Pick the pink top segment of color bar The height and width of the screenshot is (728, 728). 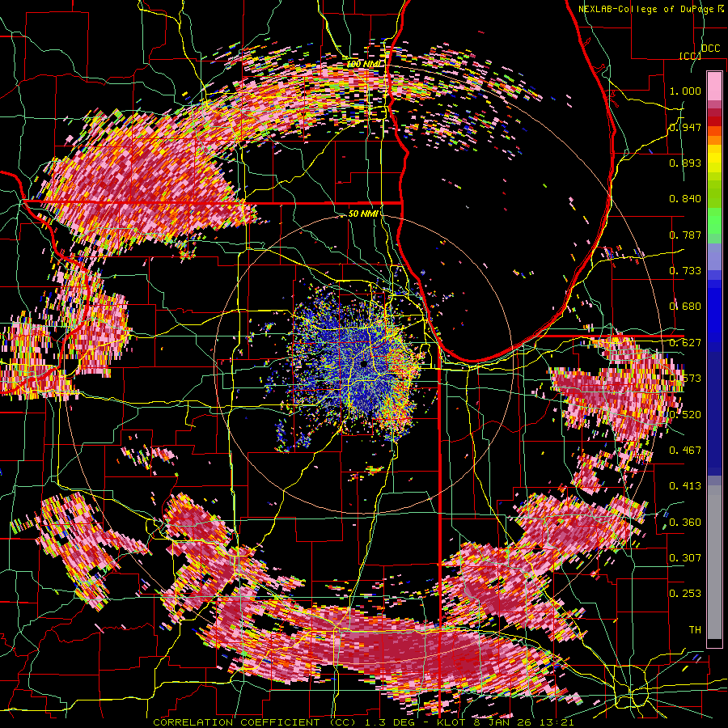tap(714, 86)
